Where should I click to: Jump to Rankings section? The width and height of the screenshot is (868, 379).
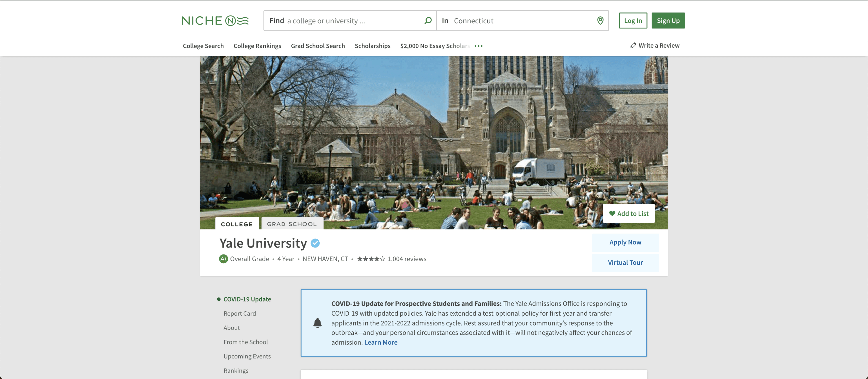[236, 371]
